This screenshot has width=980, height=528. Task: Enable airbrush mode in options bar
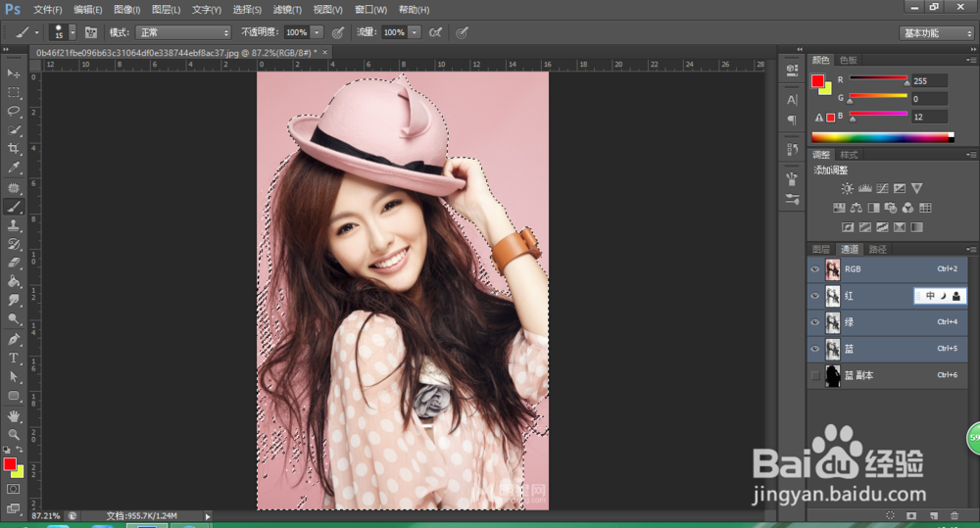point(436,32)
